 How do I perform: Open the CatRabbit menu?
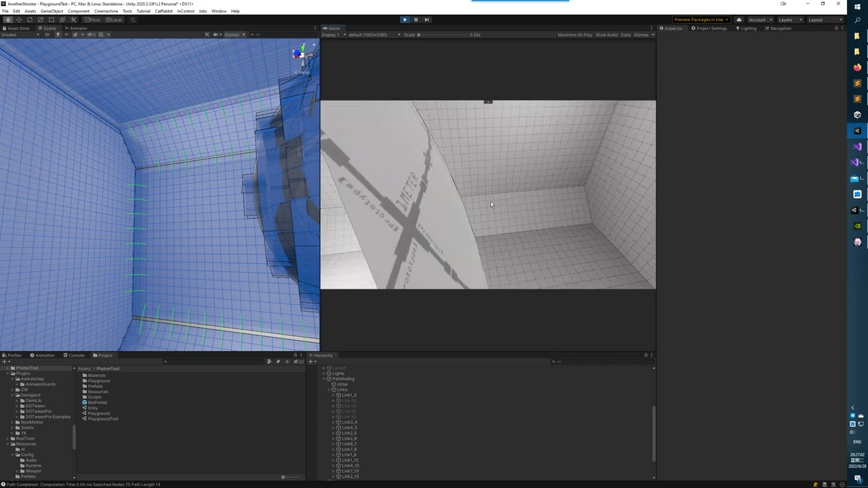click(x=163, y=12)
